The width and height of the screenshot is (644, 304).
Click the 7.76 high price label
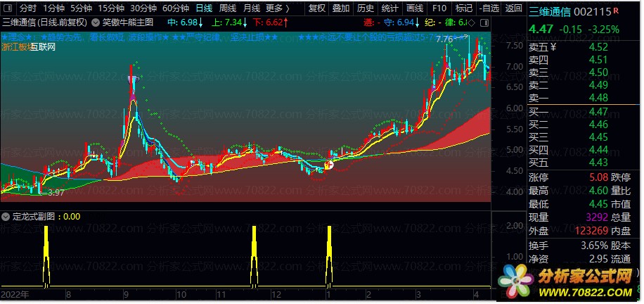(444, 40)
